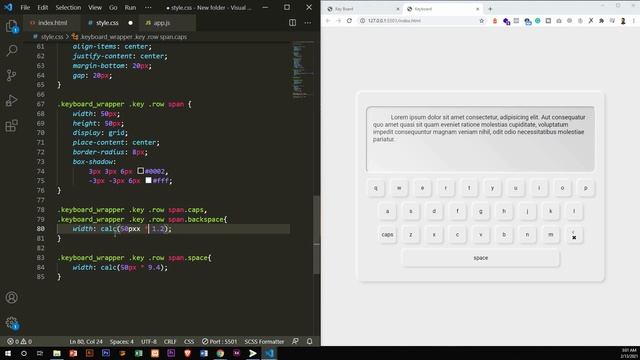Open the Search view in activity bar

(11, 51)
